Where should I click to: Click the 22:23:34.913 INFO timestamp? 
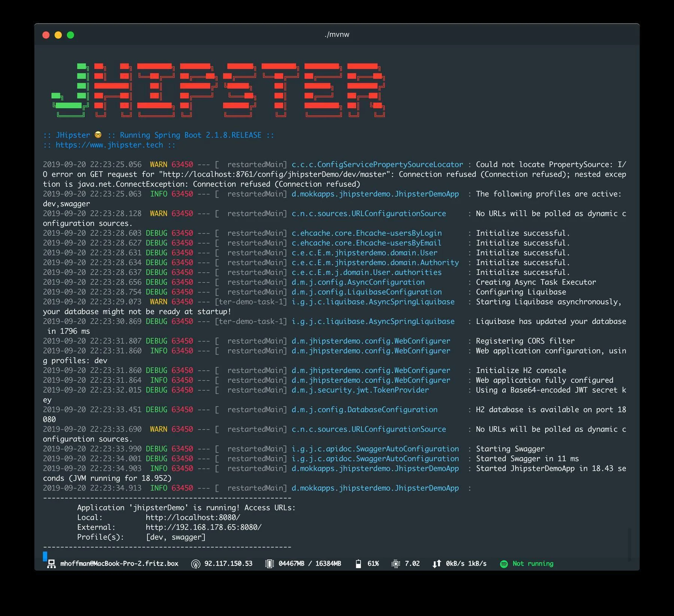[x=92, y=488]
